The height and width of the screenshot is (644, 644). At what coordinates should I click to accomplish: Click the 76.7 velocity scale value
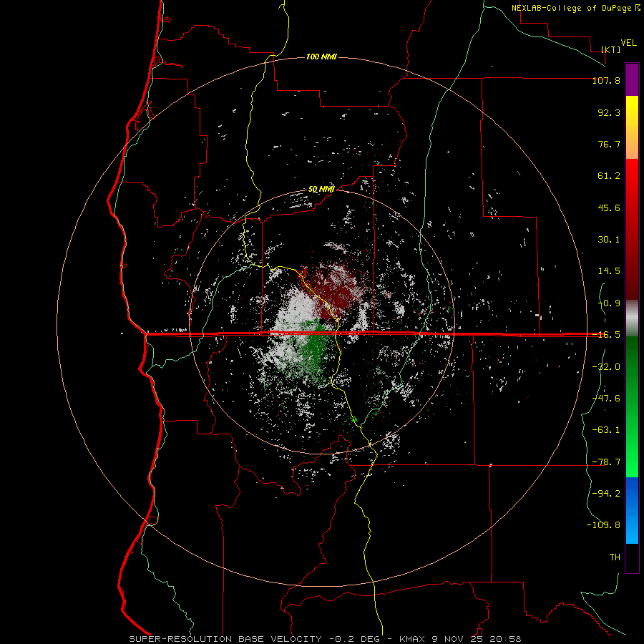(609, 144)
